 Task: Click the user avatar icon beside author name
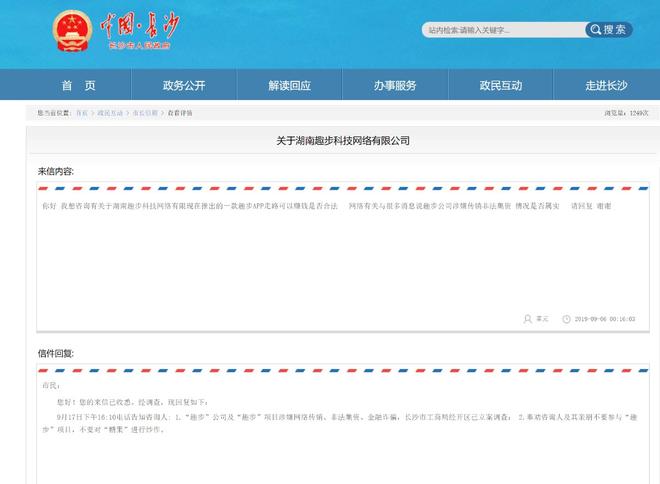pos(527,319)
